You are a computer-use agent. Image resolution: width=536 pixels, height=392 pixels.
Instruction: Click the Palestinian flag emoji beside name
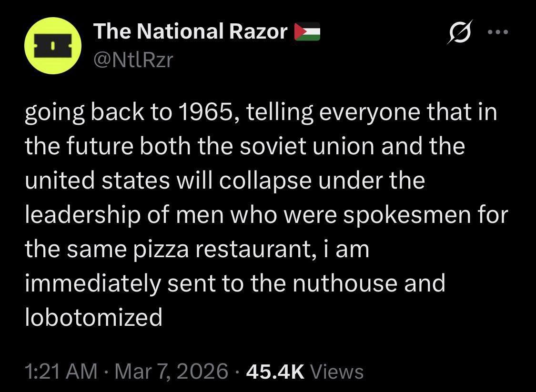click(307, 32)
